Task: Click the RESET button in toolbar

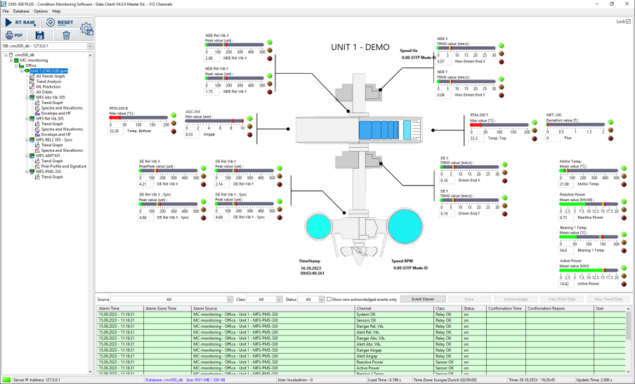Action: (60, 23)
